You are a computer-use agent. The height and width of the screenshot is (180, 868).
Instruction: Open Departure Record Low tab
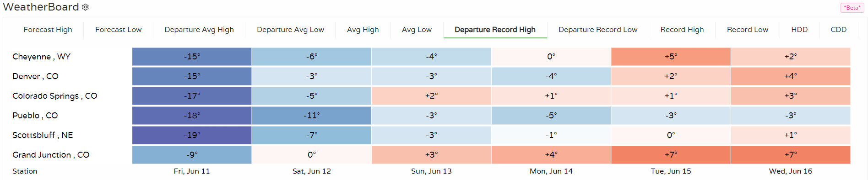coord(598,30)
